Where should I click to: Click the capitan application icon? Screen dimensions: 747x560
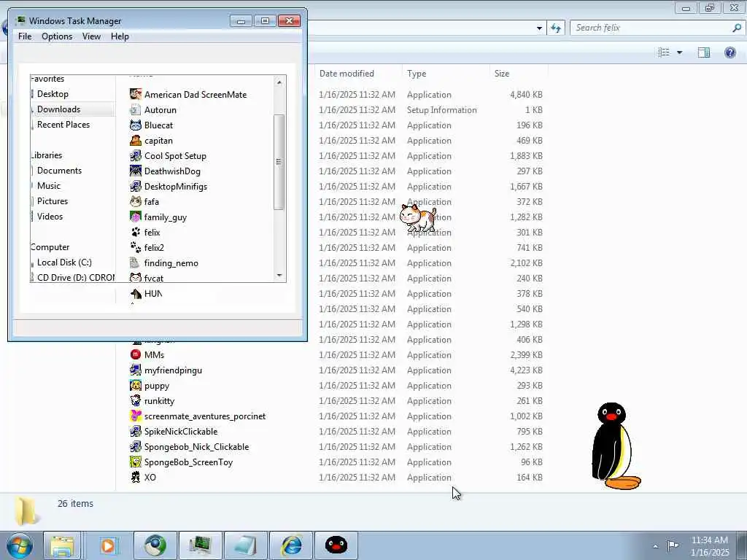pos(136,141)
